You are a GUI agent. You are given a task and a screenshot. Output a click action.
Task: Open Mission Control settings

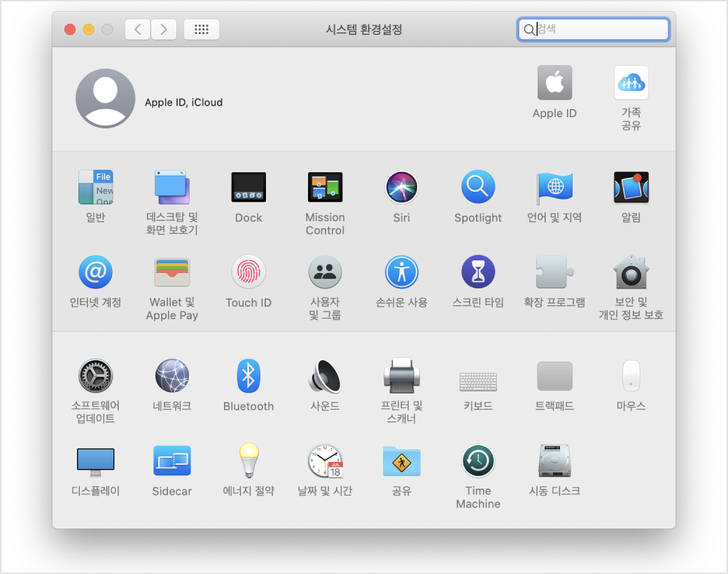pos(325,188)
